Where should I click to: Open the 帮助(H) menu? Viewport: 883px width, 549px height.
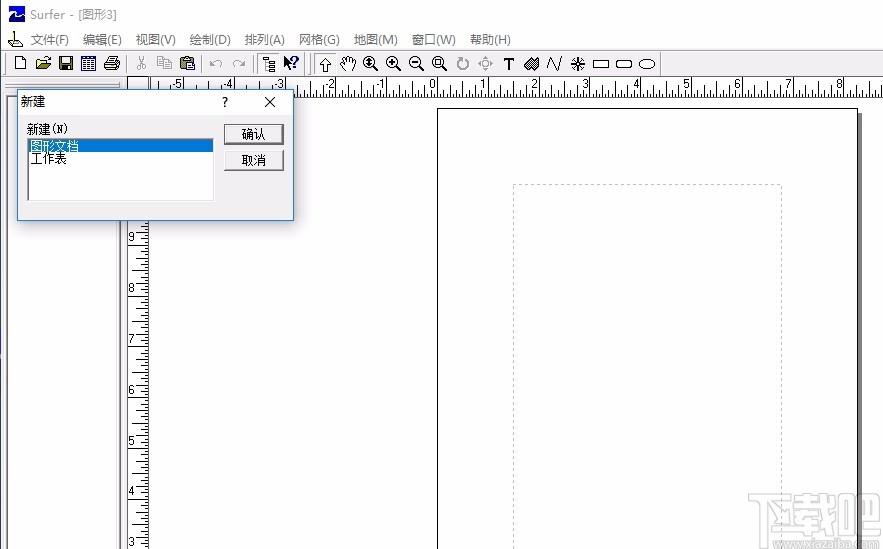click(490, 39)
